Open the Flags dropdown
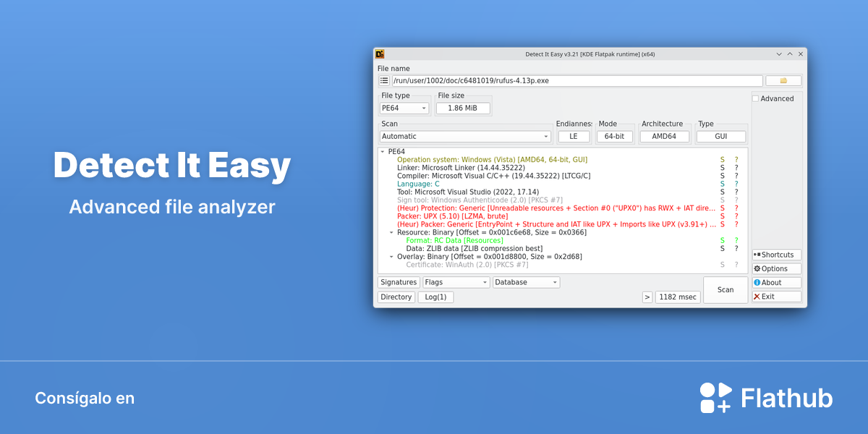The image size is (868, 434). coord(456,282)
